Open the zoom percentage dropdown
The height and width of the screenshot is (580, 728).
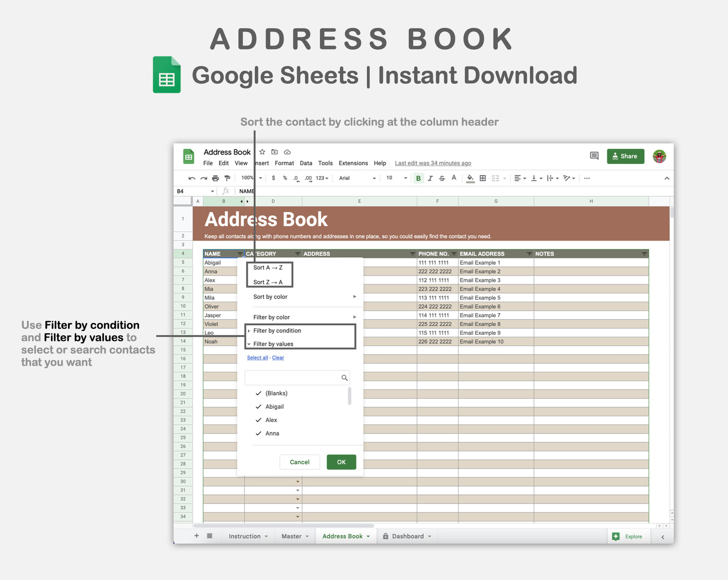pyautogui.click(x=250, y=178)
